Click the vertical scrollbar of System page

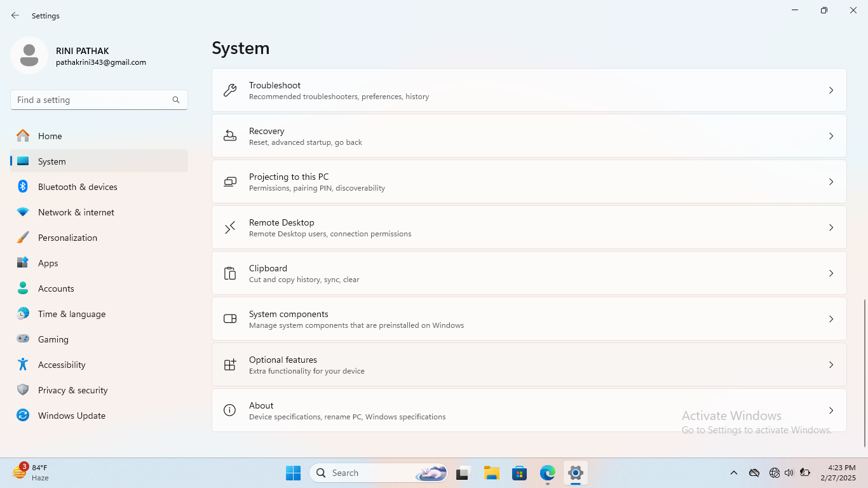864,372
